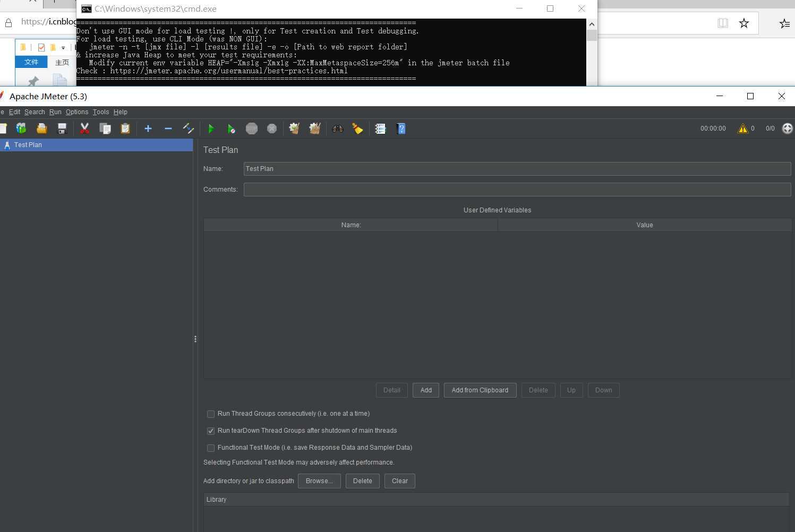Click the Add variable button
Viewport: 795px width, 532px height.
coord(426,390)
